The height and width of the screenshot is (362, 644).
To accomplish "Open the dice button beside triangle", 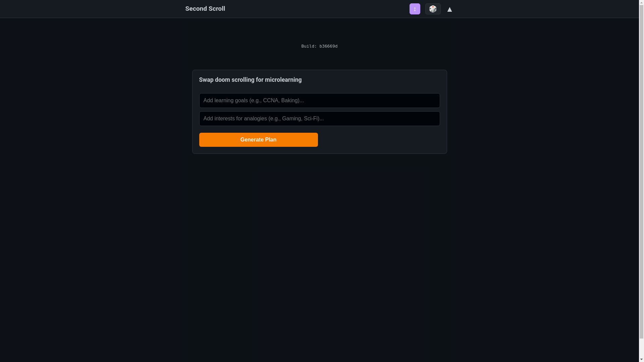I will point(433,9).
